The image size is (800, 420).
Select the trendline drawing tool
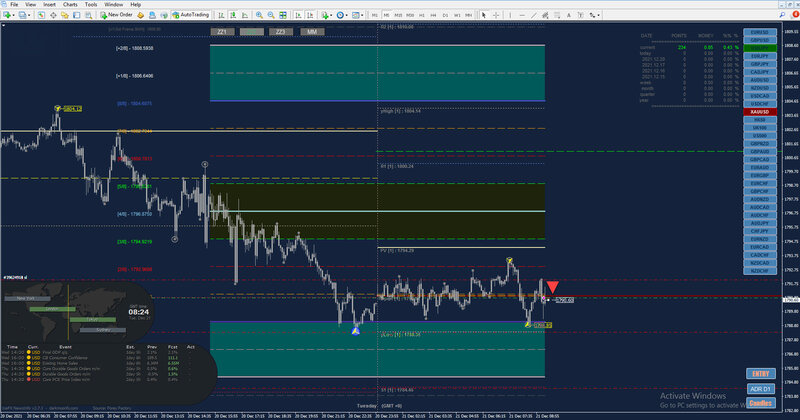pos(533,15)
